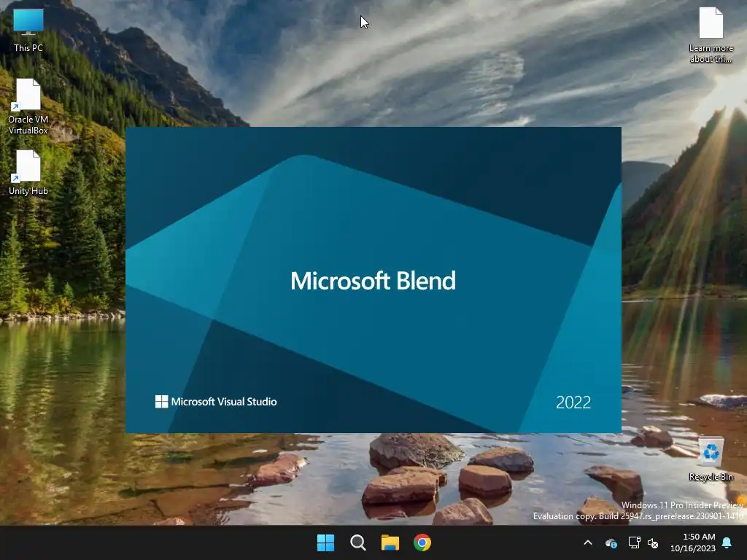This screenshot has height=560, width=747.
Task: Open the notifications bell icon
Action: point(727,542)
